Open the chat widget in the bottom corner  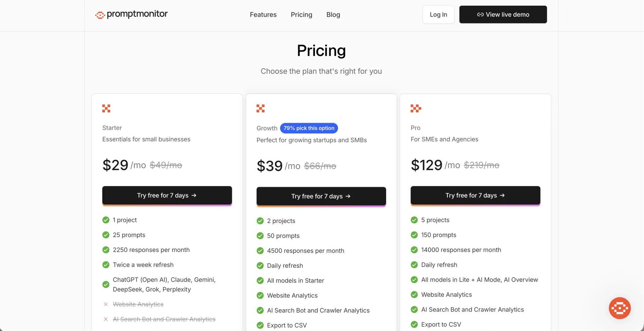620,308
